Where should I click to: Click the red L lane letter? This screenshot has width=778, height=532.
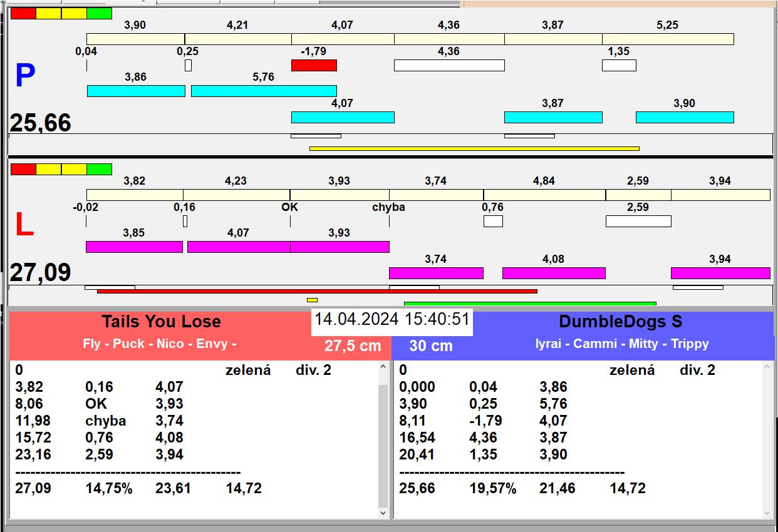click(24, 225)
